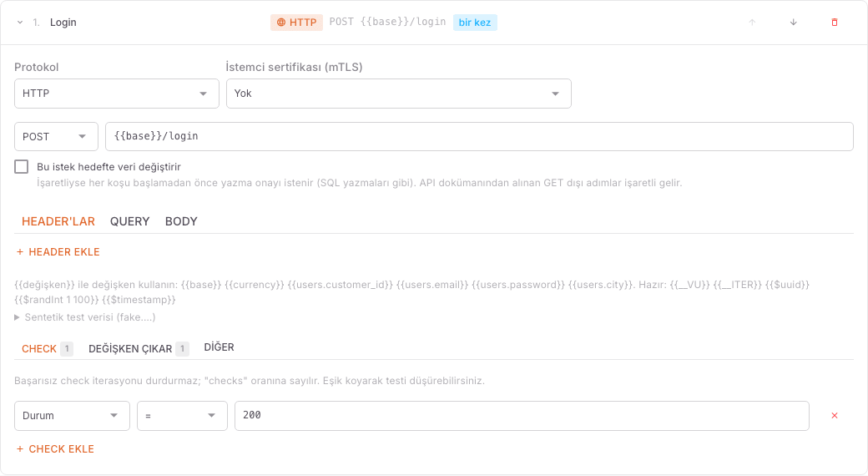The height and width of the screenshot is (476, 868).
Task: Open the Durum check type dropdown
Action: click(x=72, y=416)
